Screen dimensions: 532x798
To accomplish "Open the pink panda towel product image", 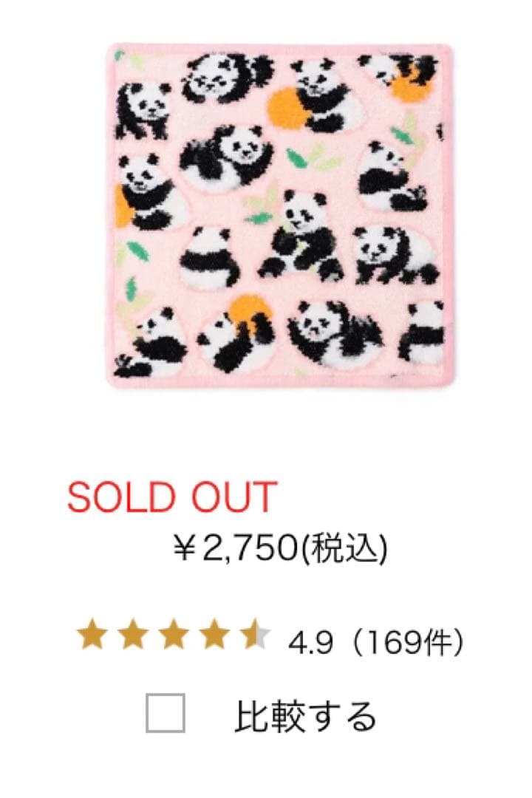I will 279,215.
